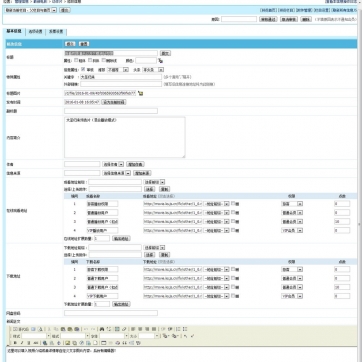
Task: Click the set current time button beside publish time
Action: tap(114, 102)
